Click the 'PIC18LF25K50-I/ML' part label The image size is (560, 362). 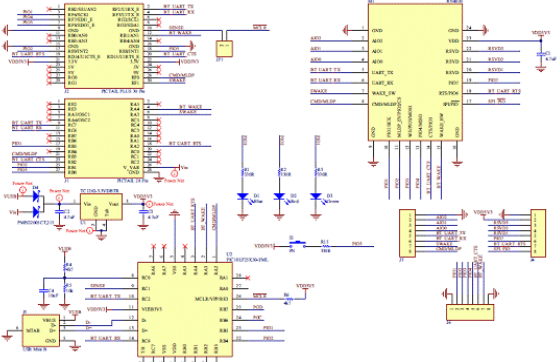(248, 260)
